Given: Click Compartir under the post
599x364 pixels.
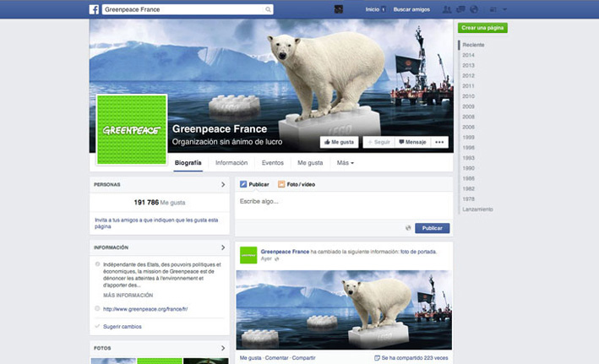Looking at the screenshot, I should point(303,358).
